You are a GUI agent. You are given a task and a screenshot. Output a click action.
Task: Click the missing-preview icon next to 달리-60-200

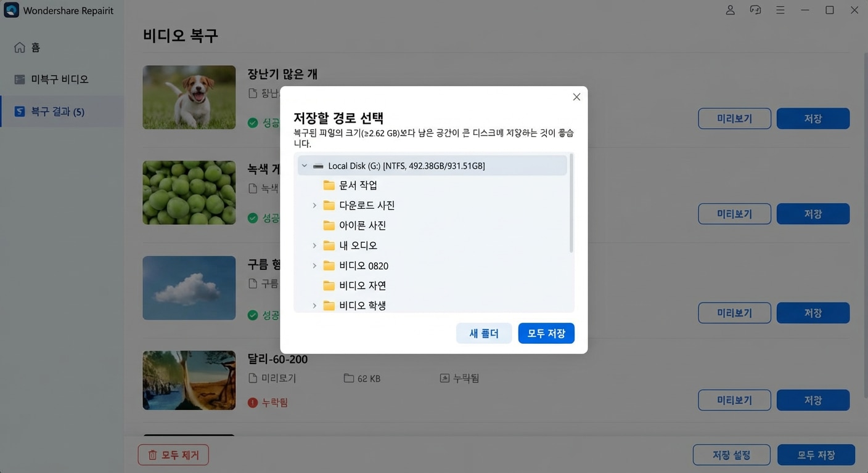point(445,378)
